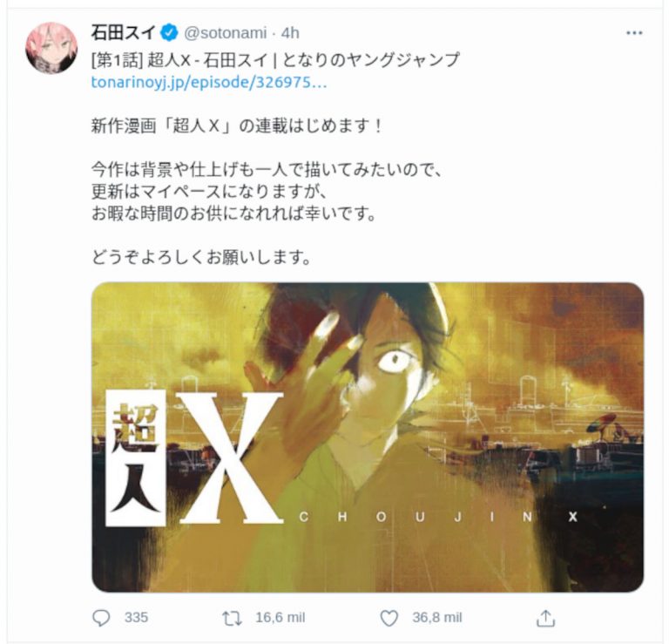Click the display name 石田スイ
The height and width of the screenshot is (644, 669).
[124, 33]
